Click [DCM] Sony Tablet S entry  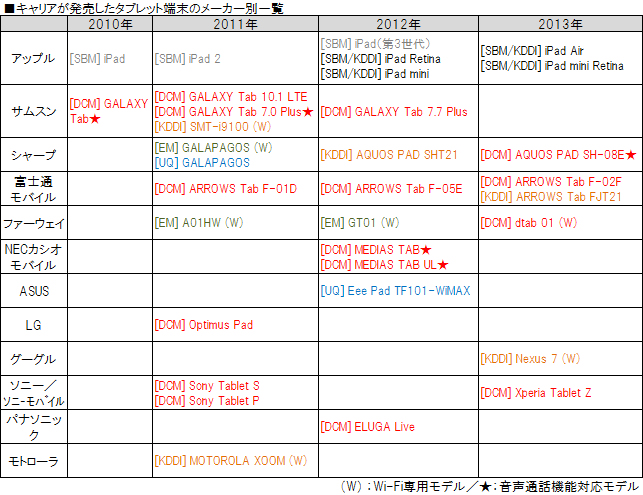click(207, 386)
